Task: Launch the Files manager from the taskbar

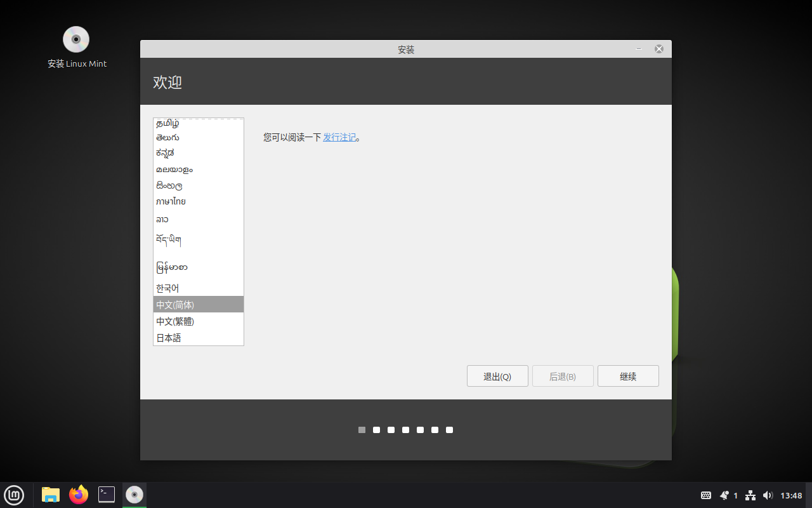Action: (51, 495)
